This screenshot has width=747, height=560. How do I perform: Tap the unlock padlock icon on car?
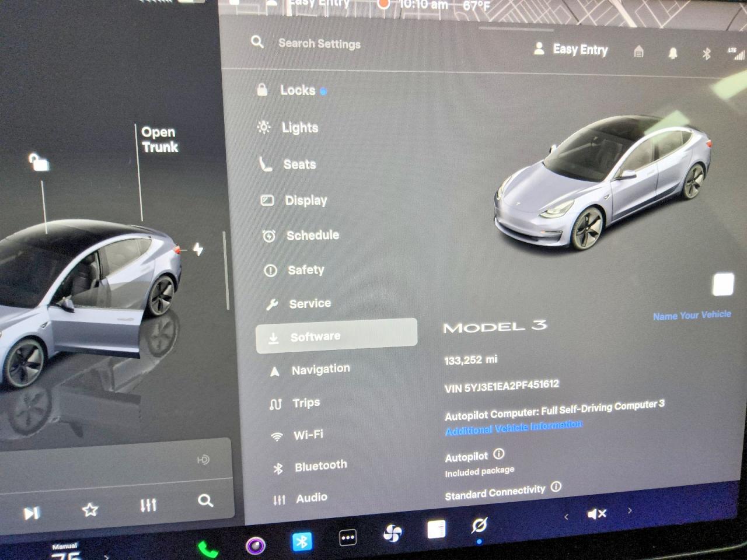point(39,162)
